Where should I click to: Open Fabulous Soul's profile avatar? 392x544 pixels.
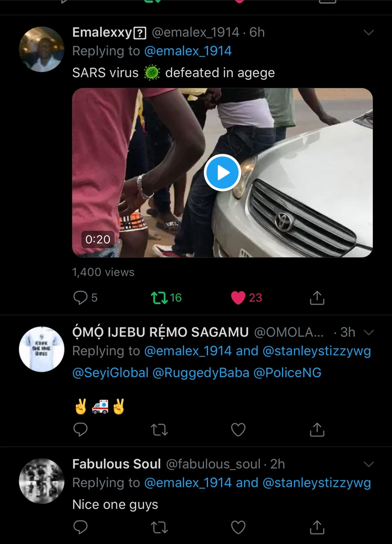coord(41,481)
